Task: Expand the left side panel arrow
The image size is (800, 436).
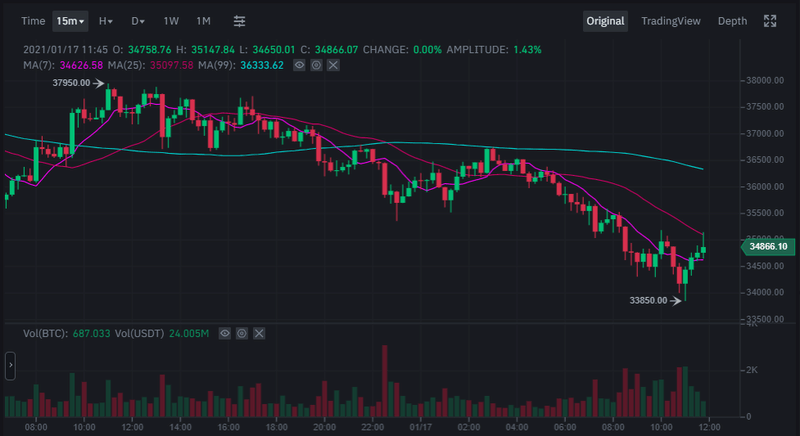Action: [10, 366]
